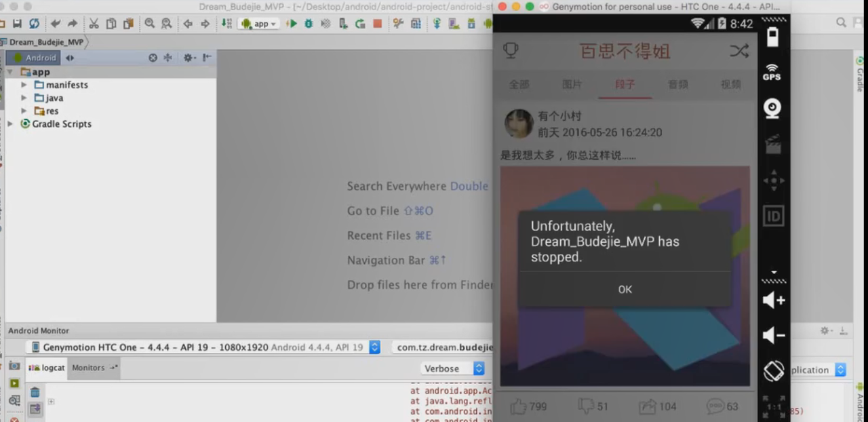This screenshot has height=422, width=868.
Task: Click Genymotion volume up button
Action: coord(773,300)
